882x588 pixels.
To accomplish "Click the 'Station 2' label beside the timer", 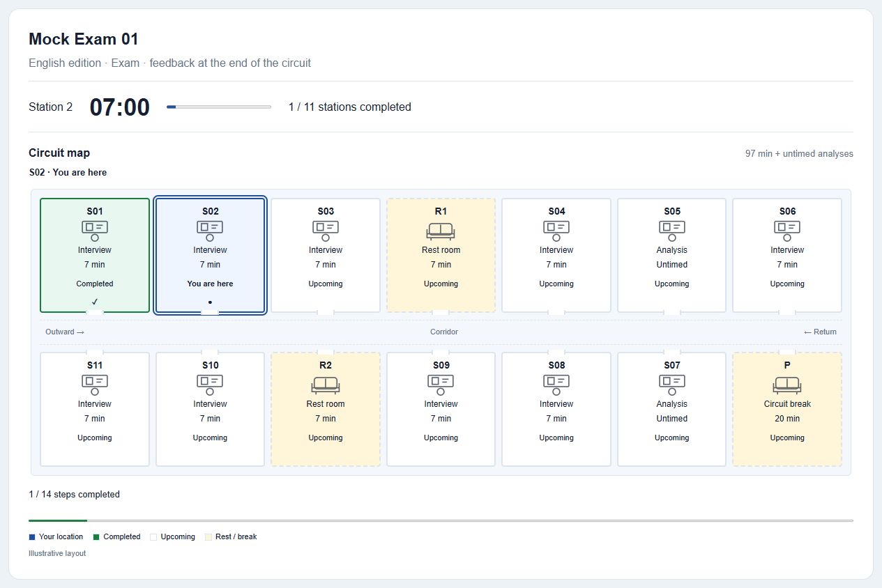I will 51,107.
